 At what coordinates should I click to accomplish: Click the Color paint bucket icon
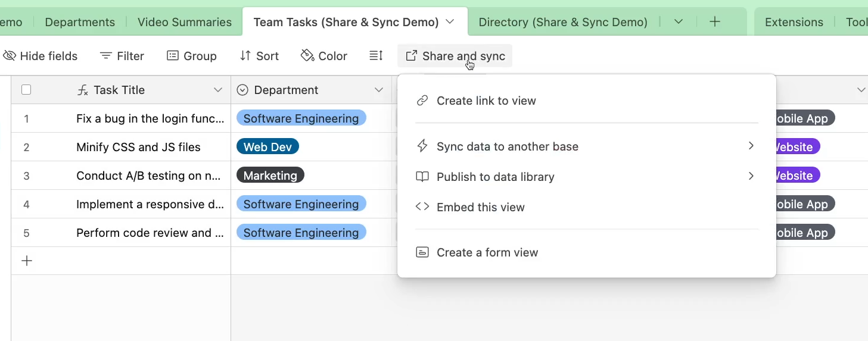coord(307,56)
